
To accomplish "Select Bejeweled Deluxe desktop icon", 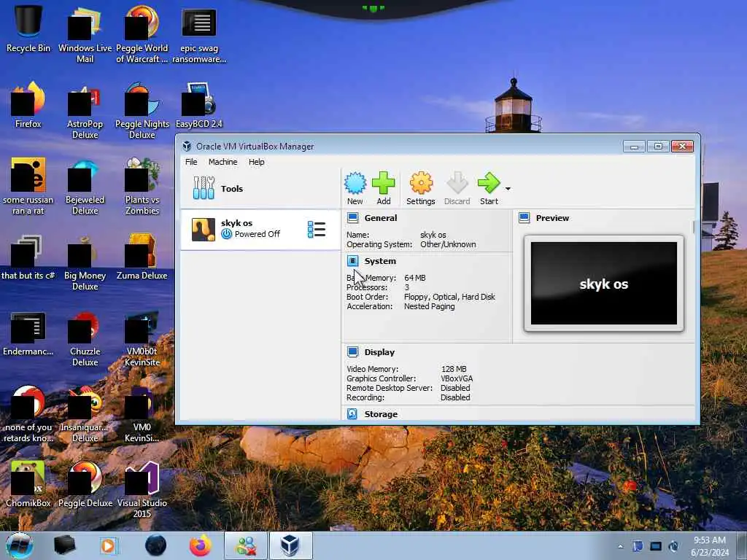I will (85, 186).
